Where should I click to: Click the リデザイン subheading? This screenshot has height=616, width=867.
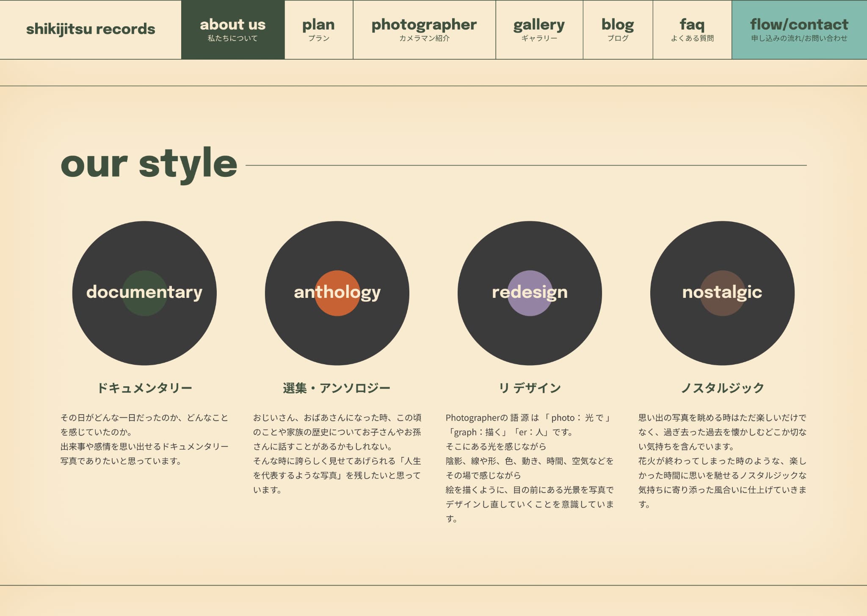tap(530, 388)
